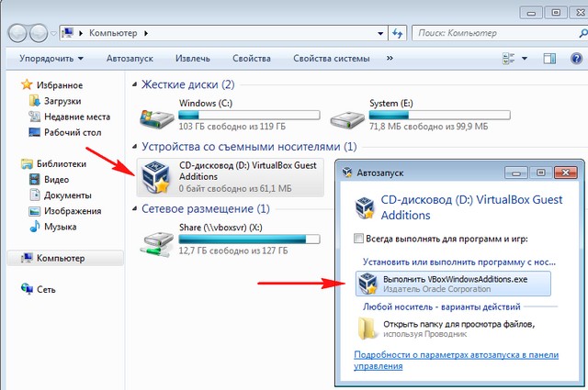Run Выполнить VBoxWindowsAdditions.exe option
The image size is (588, 390).
[453, 284]
